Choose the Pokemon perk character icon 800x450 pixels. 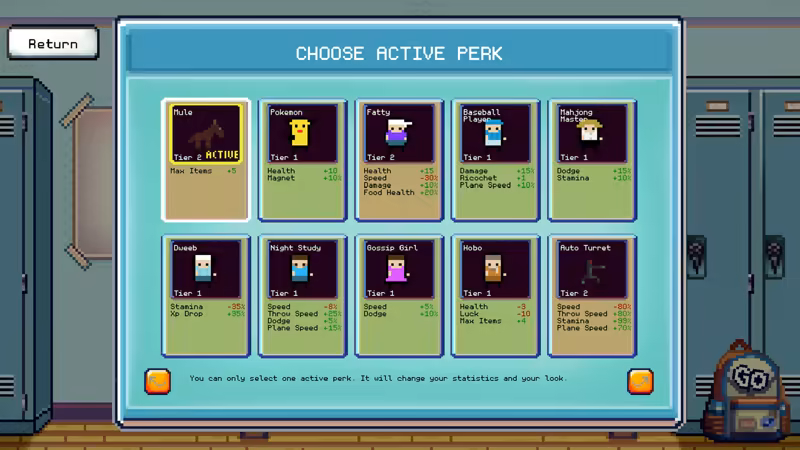click(302, 134)
